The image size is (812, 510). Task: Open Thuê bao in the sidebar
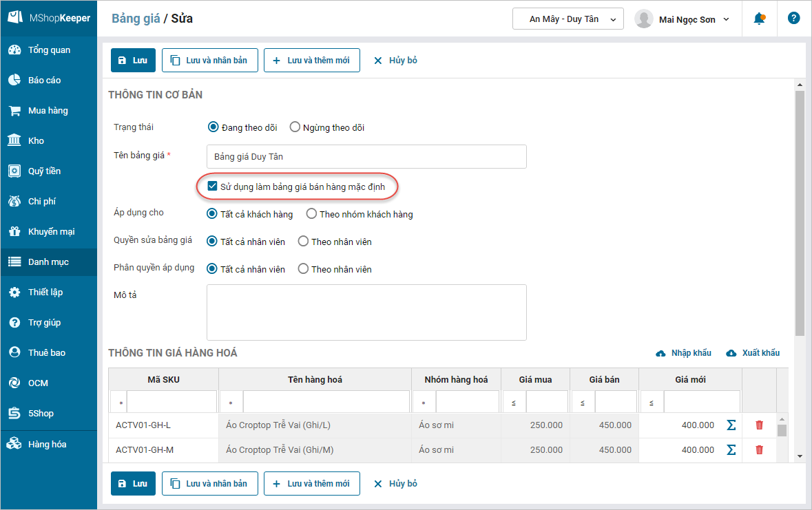[x=49, y=352]
